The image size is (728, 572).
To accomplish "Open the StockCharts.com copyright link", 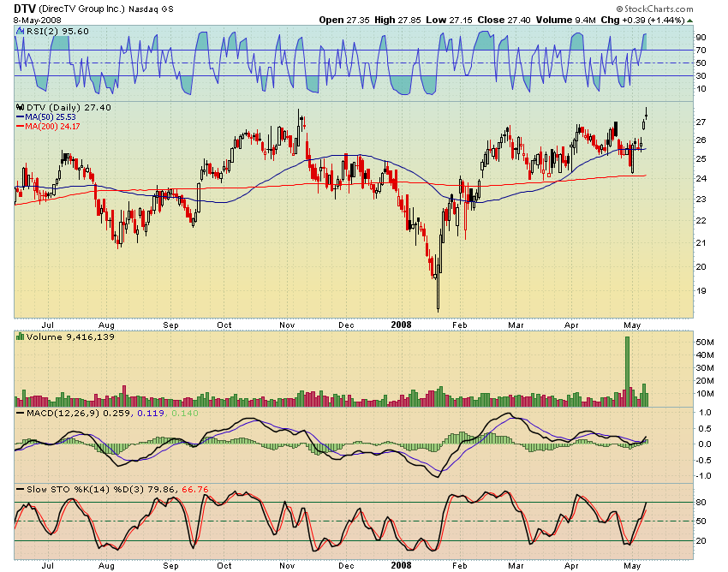I will 654,9.
